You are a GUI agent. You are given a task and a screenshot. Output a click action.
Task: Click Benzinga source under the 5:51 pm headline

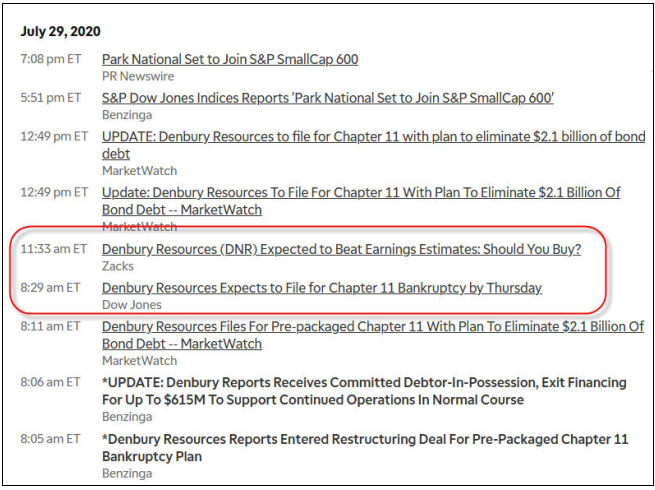click(x=127, y=115)
